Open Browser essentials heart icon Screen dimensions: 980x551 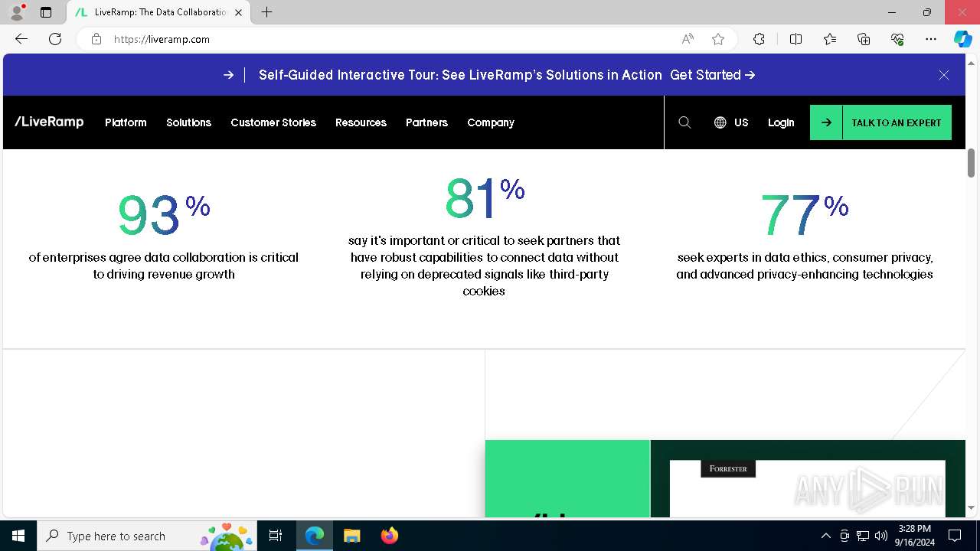pyautogui.click(x=897, y=39)
